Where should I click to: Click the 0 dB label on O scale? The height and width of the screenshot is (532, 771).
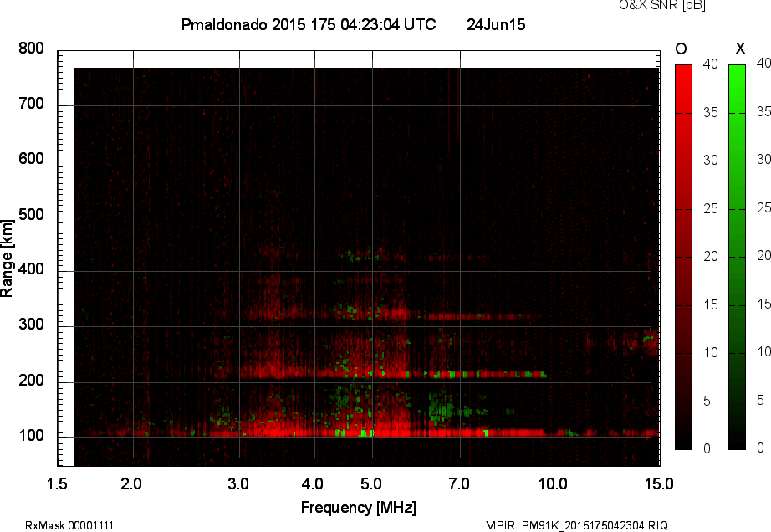707,449
